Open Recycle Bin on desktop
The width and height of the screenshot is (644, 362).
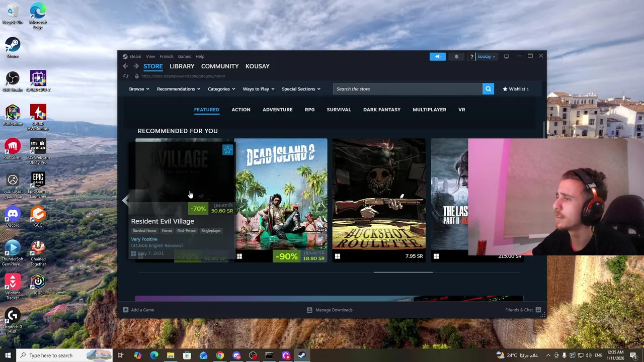click(13, 14)
